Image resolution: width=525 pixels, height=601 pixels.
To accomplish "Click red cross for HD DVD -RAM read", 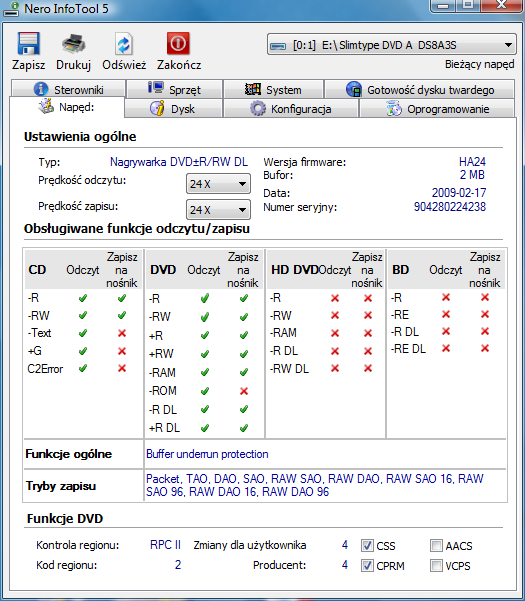I will [x=335, y=333].
